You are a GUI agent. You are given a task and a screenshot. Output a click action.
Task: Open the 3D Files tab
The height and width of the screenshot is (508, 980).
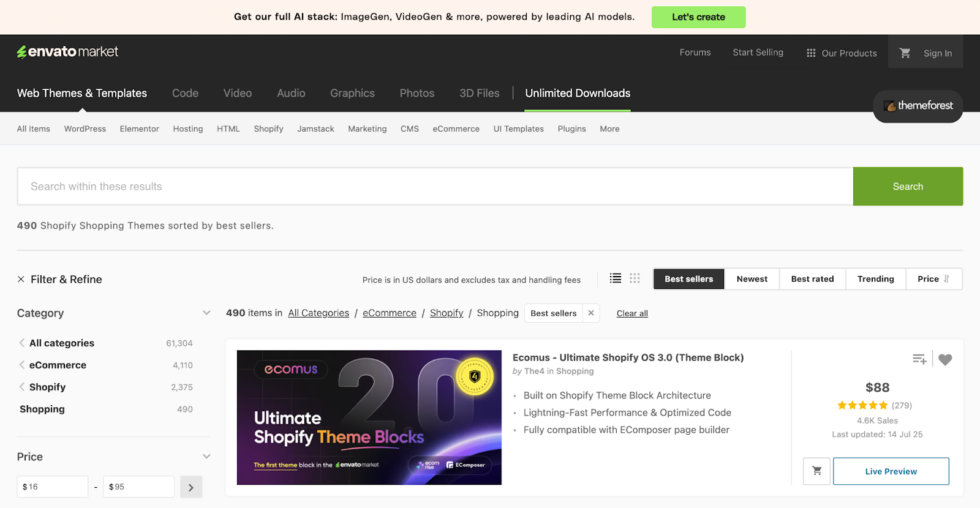coord(480,93)
